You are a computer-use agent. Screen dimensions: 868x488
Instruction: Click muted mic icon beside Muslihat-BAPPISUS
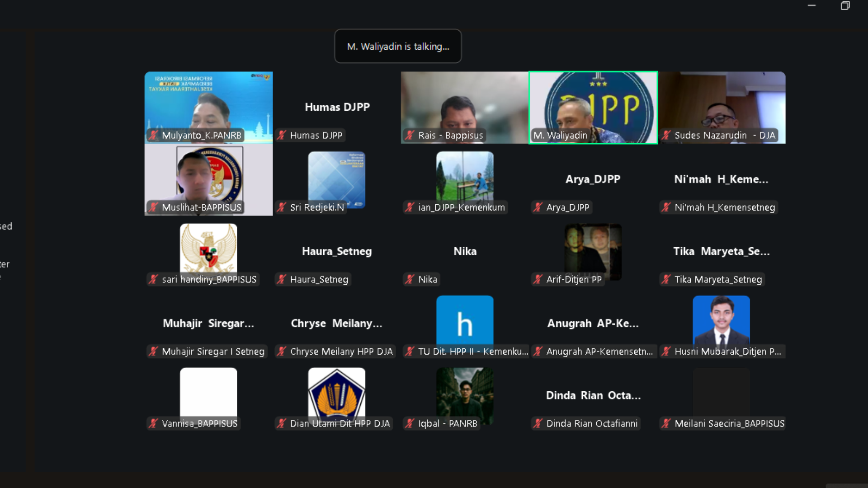point(153,207)
